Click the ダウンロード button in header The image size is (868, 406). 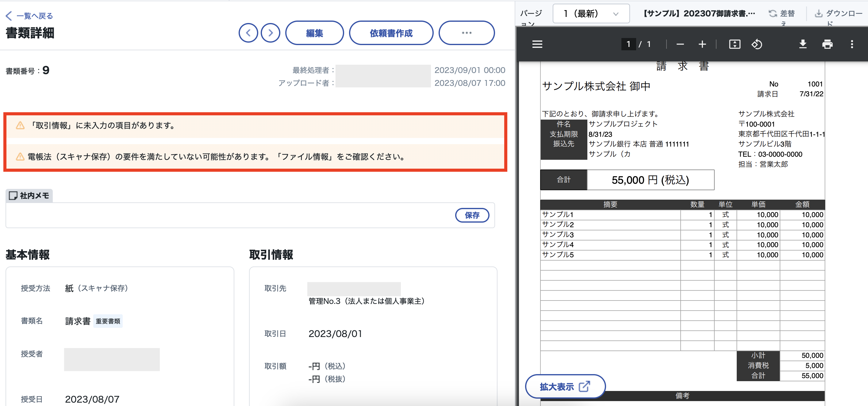[838, 17]
